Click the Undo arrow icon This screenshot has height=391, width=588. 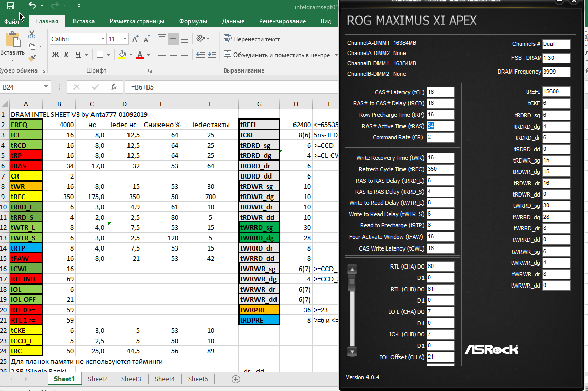coord(32,5)
